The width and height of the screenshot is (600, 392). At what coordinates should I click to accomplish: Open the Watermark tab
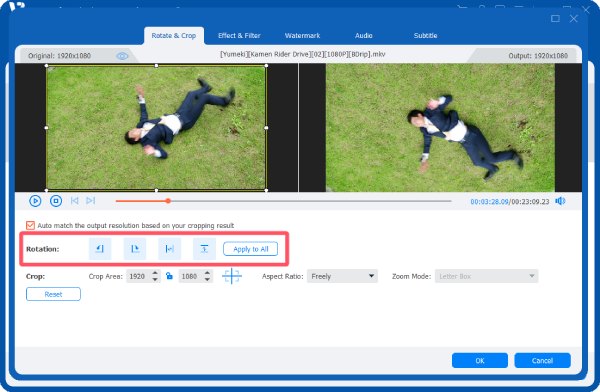tap(302, 36)
